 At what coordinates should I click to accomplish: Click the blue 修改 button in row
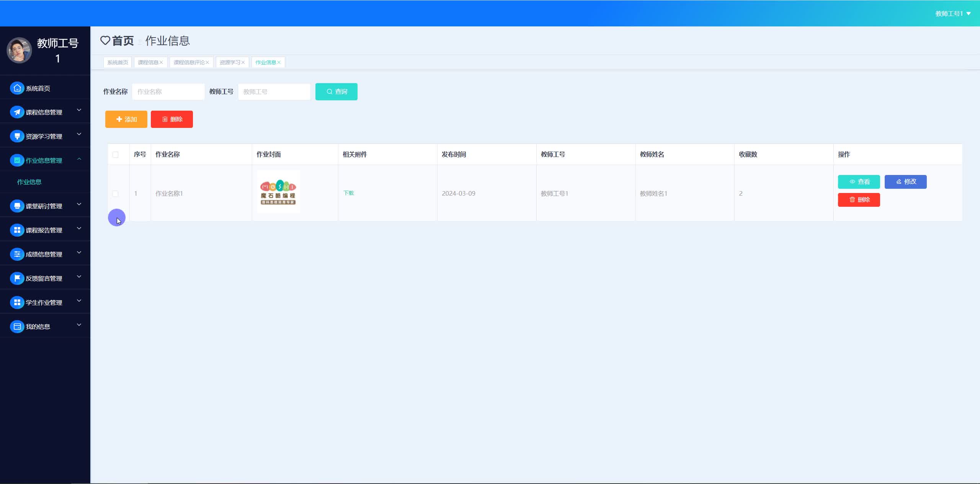pos(905,181)
